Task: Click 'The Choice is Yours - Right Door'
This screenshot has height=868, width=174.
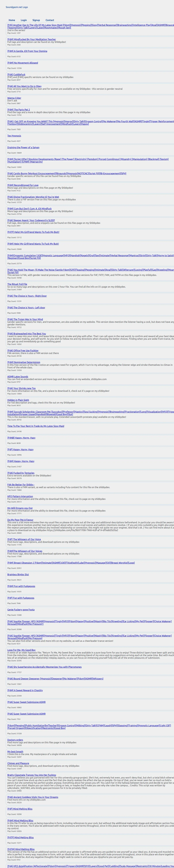Action: 27,296
